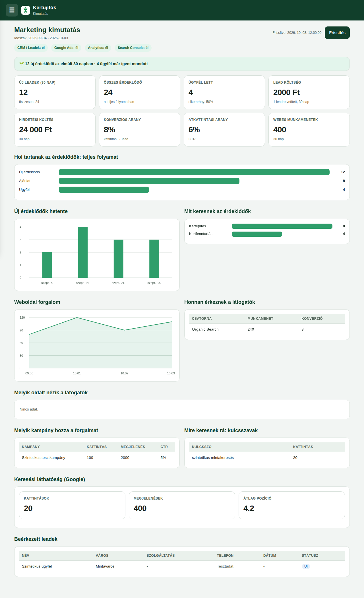The width and height of the screenshot is (364, 598).
Task: Click the szept. 14. weekly bar
Action: tap(83, 252)
